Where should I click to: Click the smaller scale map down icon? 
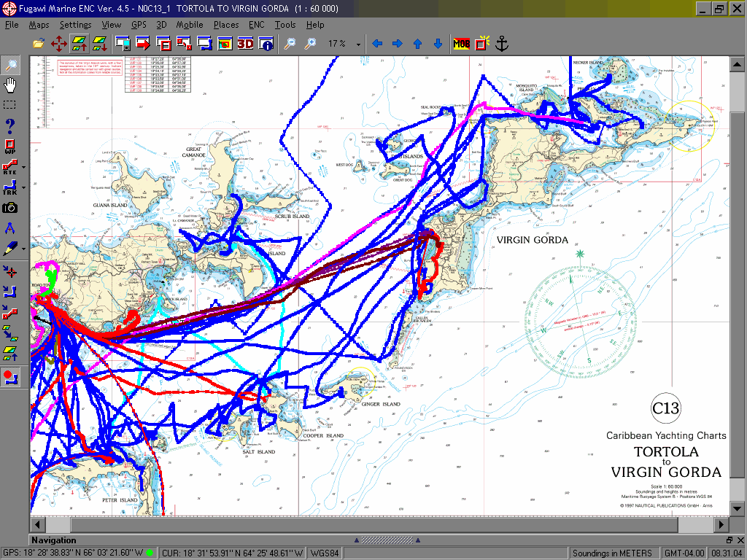click(x=99, y=44)
